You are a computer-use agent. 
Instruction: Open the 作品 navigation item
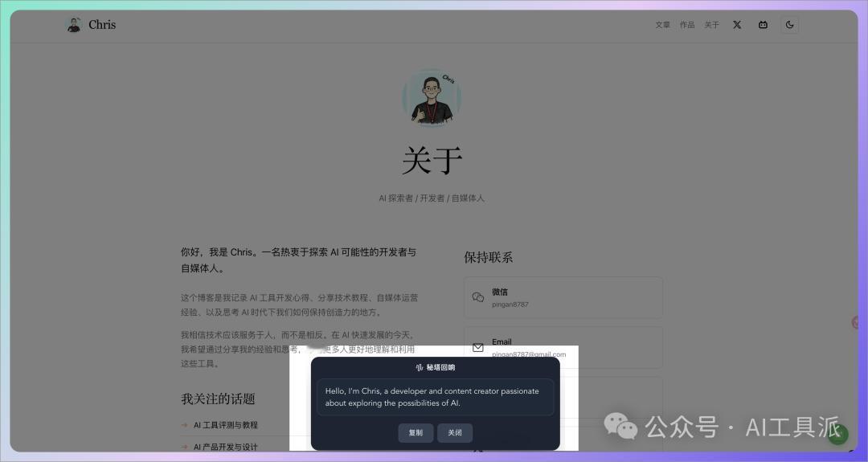tap(687, 25)
